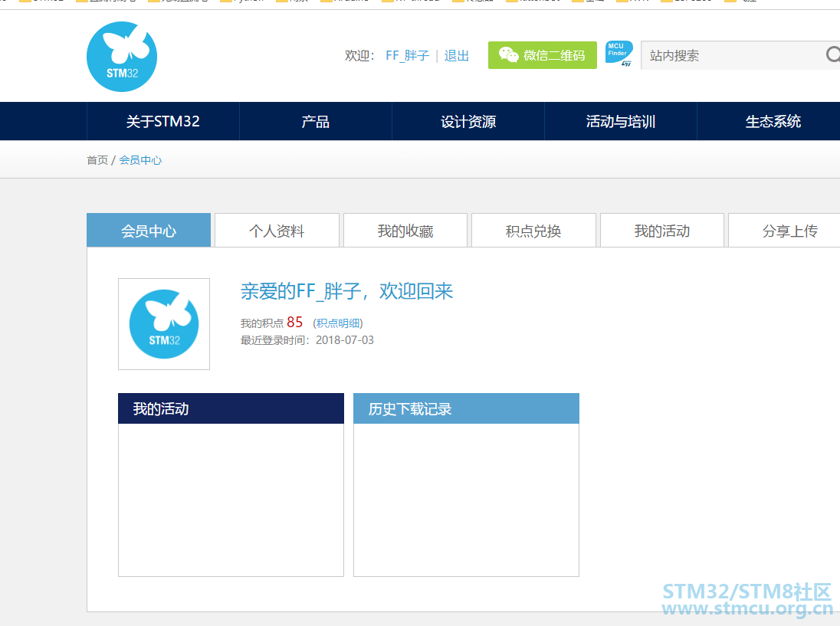Viewport: 840px width, 626px height.
Task: Click the 历史下载记录 panel header
Action: (x=466, y=408)
